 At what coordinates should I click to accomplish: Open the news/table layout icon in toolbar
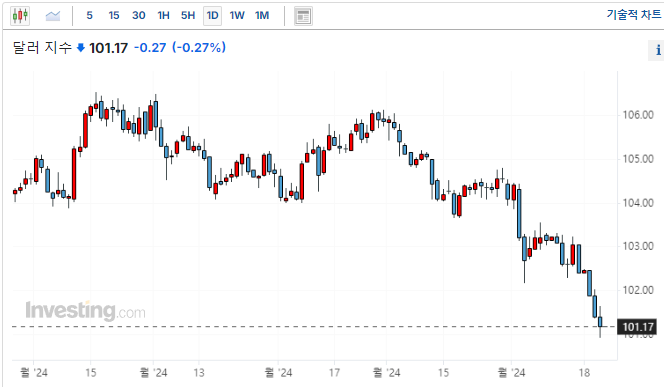click(x=303, y=16)
